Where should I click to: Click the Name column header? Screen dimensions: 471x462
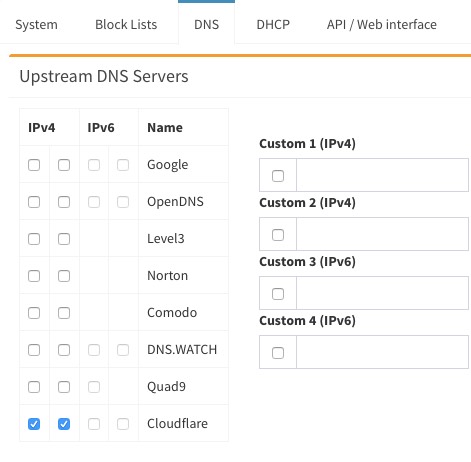pos(183,127)
